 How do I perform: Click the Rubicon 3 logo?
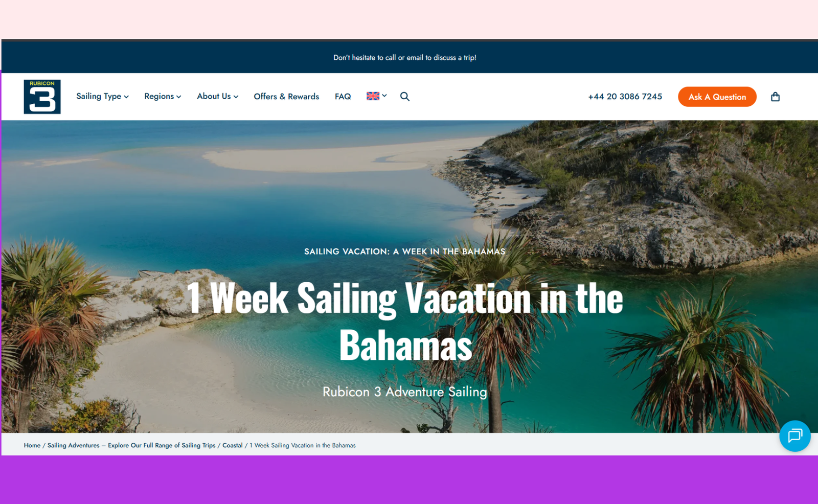click(x=42, y=97)
